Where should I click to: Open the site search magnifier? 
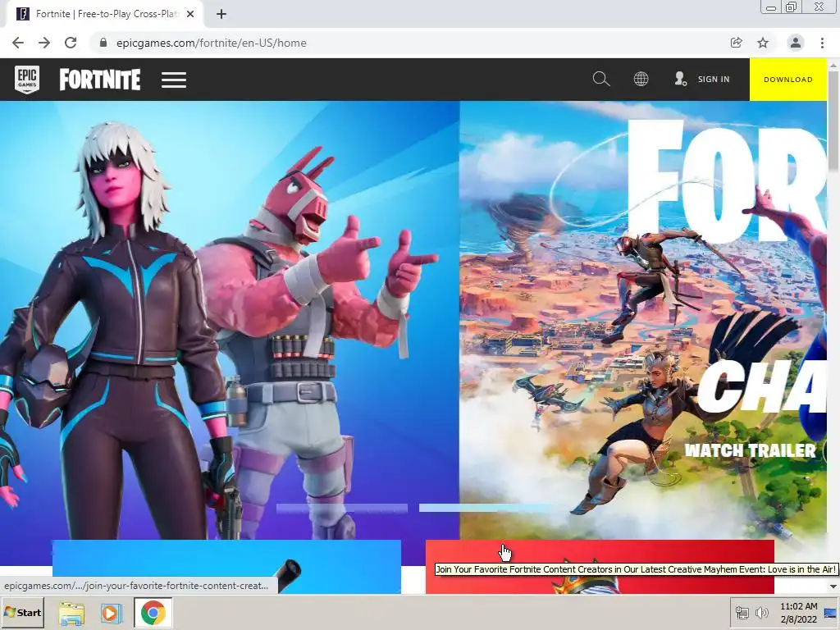pyautogui.click(x=601, y=80)
